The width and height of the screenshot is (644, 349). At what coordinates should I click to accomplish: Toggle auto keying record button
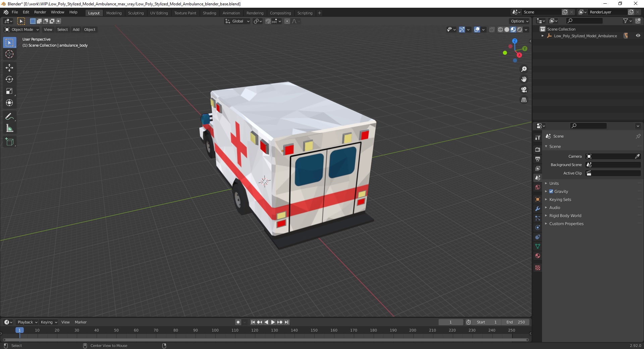point(238,322)
